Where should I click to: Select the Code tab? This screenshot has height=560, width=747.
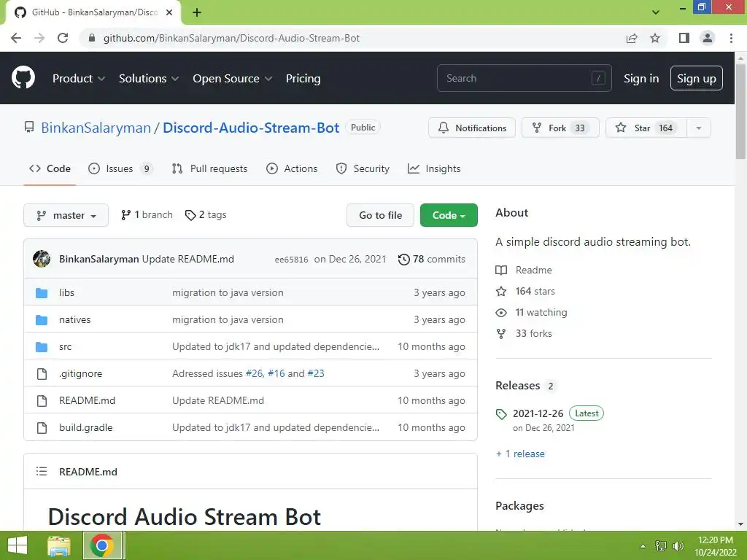click(50, 168)
